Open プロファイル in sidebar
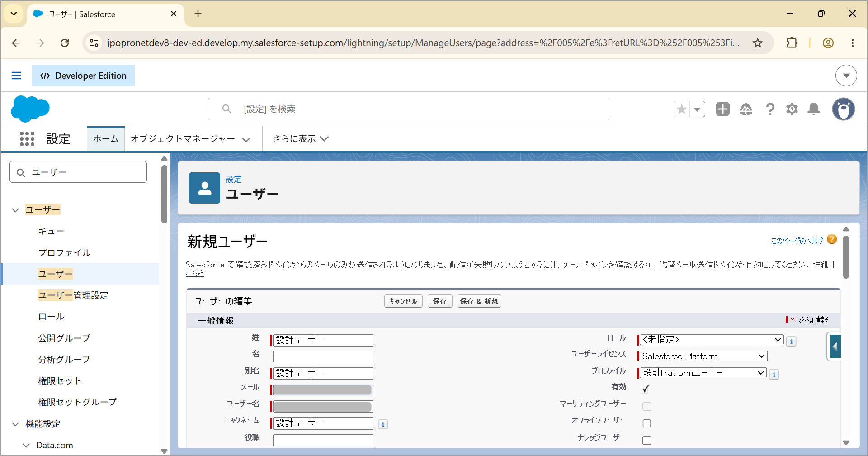Image resolution: width=868 pixels, height=456 pixels. pyautogui.click(x=64, y=252)
